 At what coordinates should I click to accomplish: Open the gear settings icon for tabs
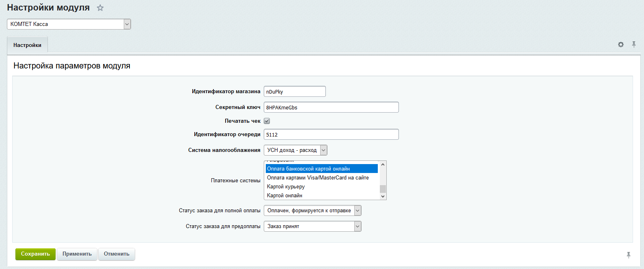click(620, 45)
